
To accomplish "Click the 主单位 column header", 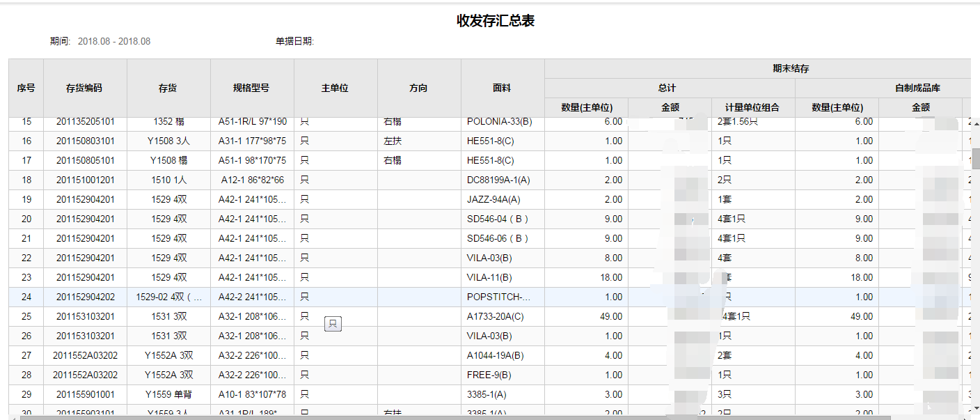I will (335, 88).
